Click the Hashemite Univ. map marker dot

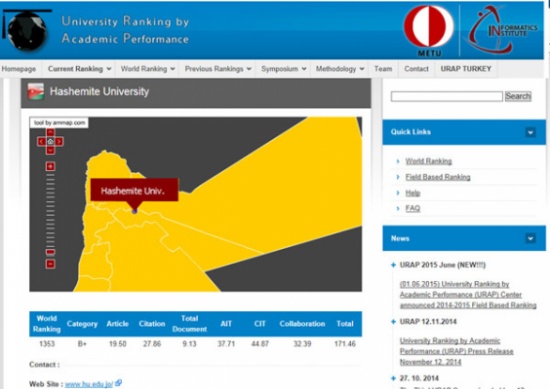(x=134, y=211)
